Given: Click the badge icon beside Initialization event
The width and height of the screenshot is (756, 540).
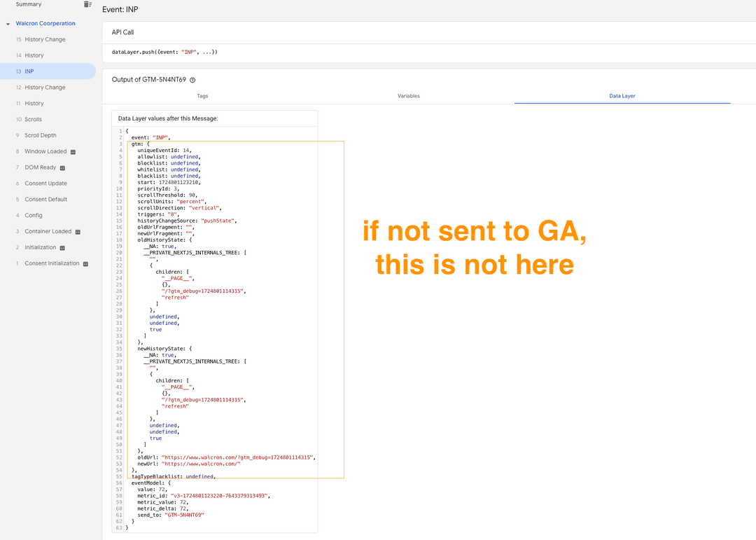Looking at the screenshot, I should click(x=62, y=248).
